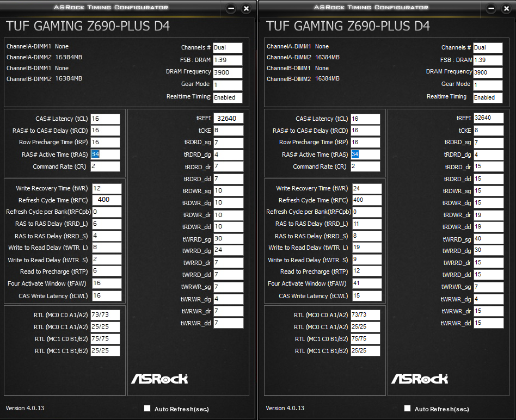Click tWRRD_dg field showing 24 in left window

coord(229,250)
